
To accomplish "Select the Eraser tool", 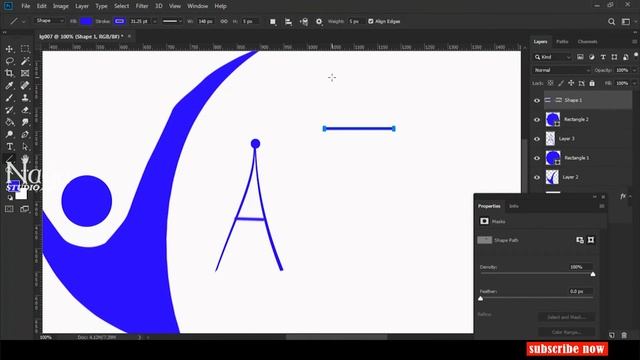I will 25,110.
